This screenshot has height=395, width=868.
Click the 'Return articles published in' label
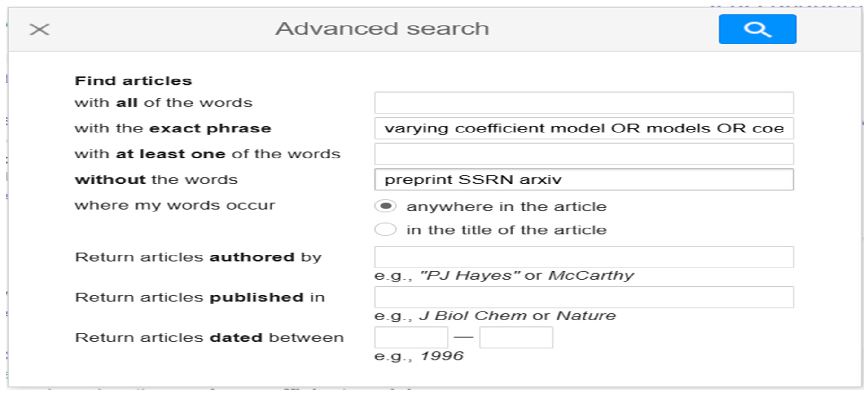[x=199, y=297]
